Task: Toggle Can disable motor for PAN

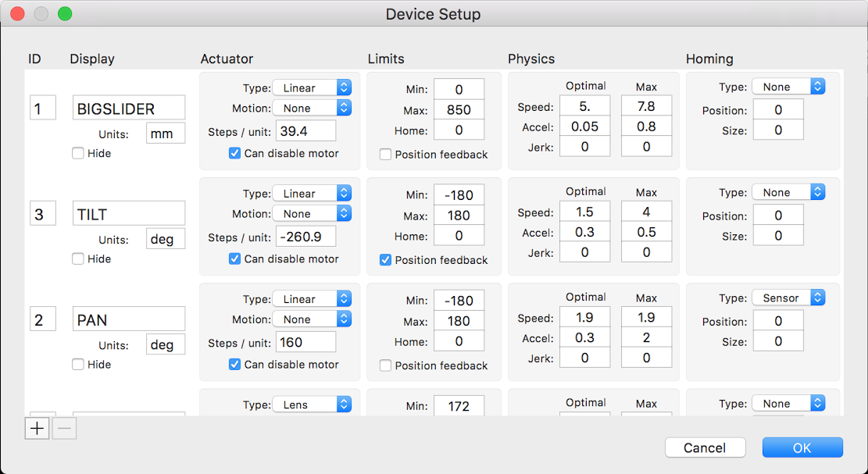Action: 234,365
